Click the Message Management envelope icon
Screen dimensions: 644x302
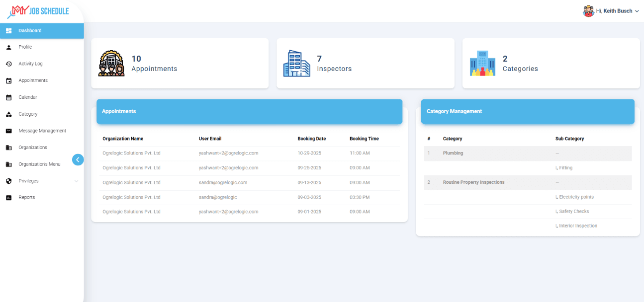(x=8, y=131)
